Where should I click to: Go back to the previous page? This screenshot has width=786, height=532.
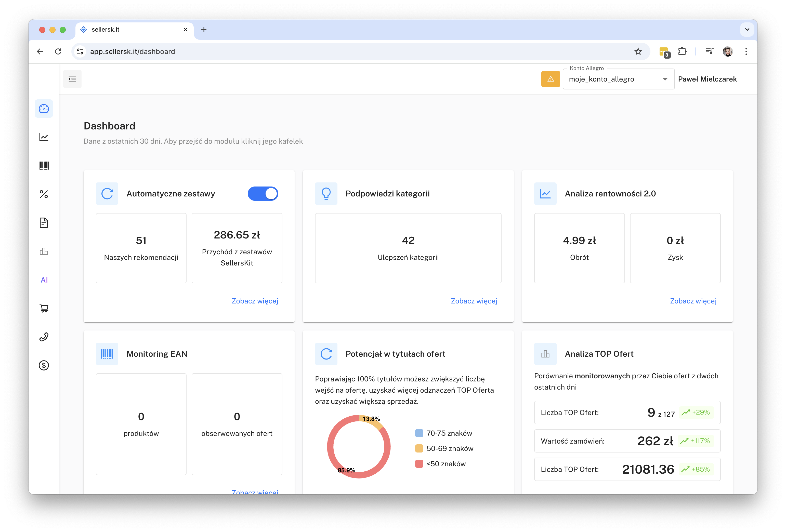point(40,51)
